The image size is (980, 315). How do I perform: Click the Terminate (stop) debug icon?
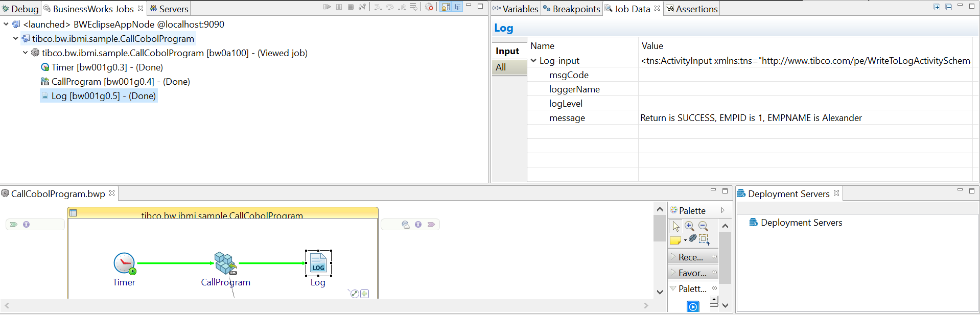click(351, 7)
